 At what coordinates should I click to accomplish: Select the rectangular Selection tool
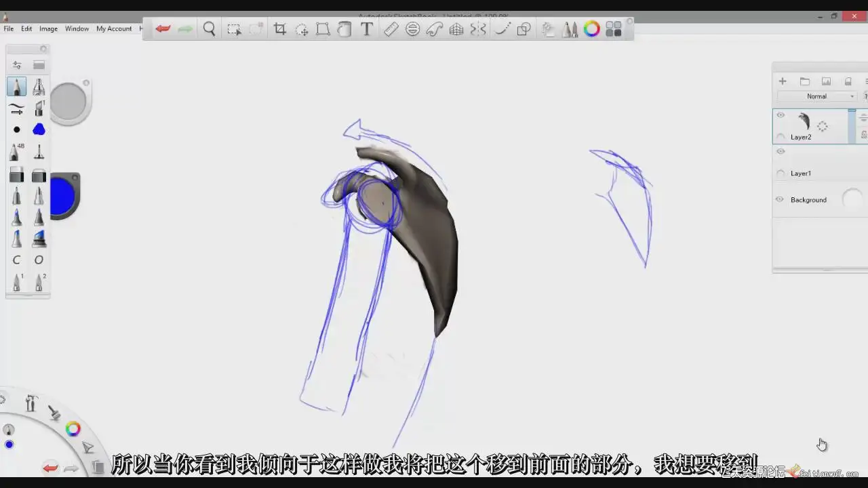tap(234, 29)
